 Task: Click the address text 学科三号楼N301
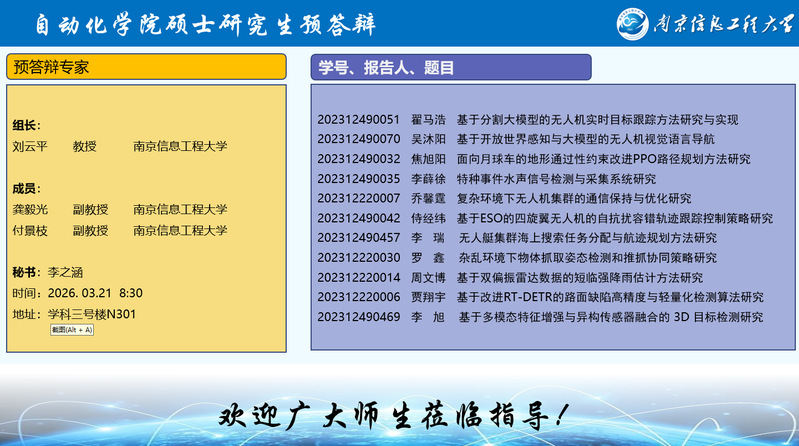91,314
